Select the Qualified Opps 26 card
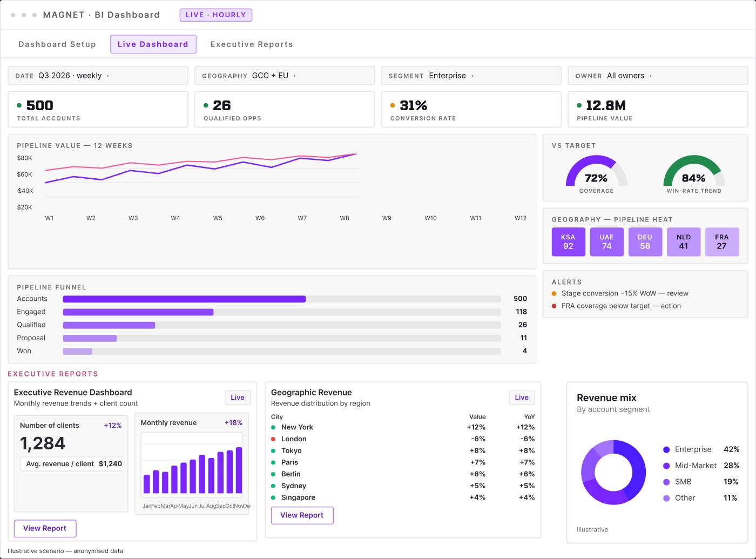 click(285, 110)
